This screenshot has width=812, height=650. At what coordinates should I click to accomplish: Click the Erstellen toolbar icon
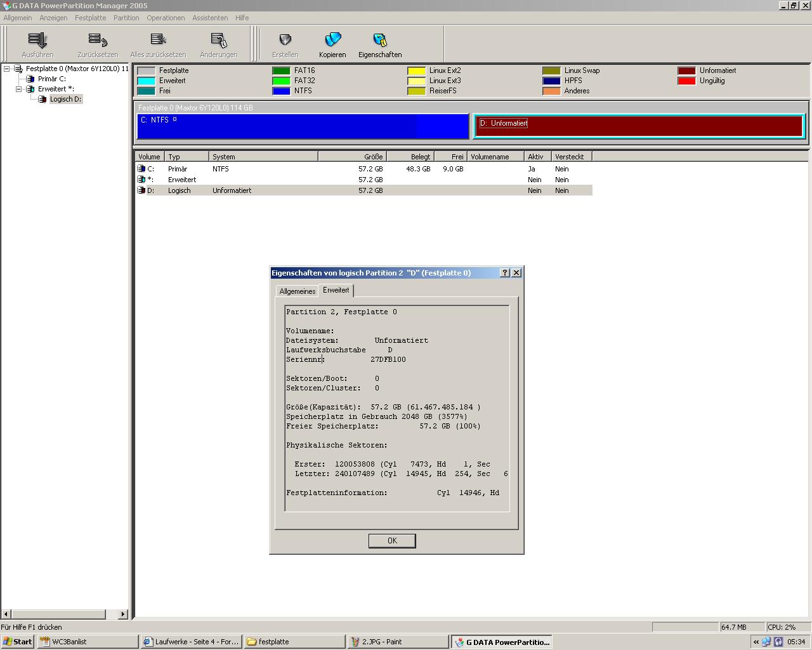(285, 41)
